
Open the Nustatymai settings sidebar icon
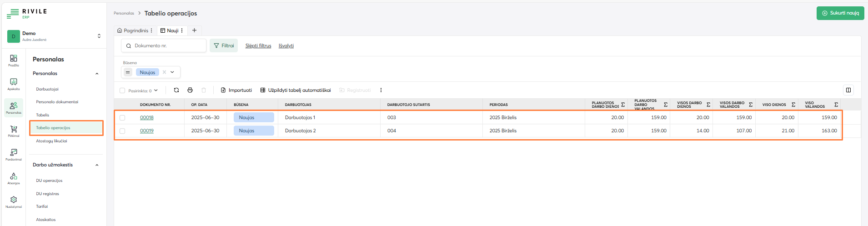point(14,201)
